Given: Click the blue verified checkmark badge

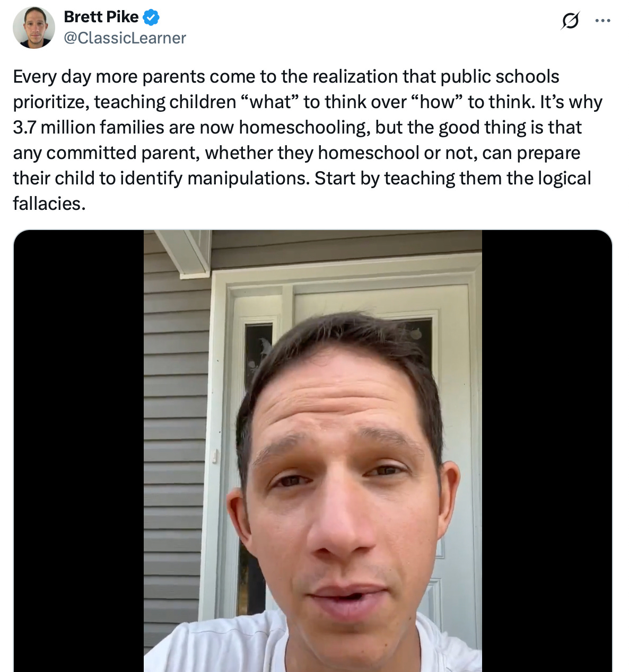Looking at the screenshot, I should 151,17.
